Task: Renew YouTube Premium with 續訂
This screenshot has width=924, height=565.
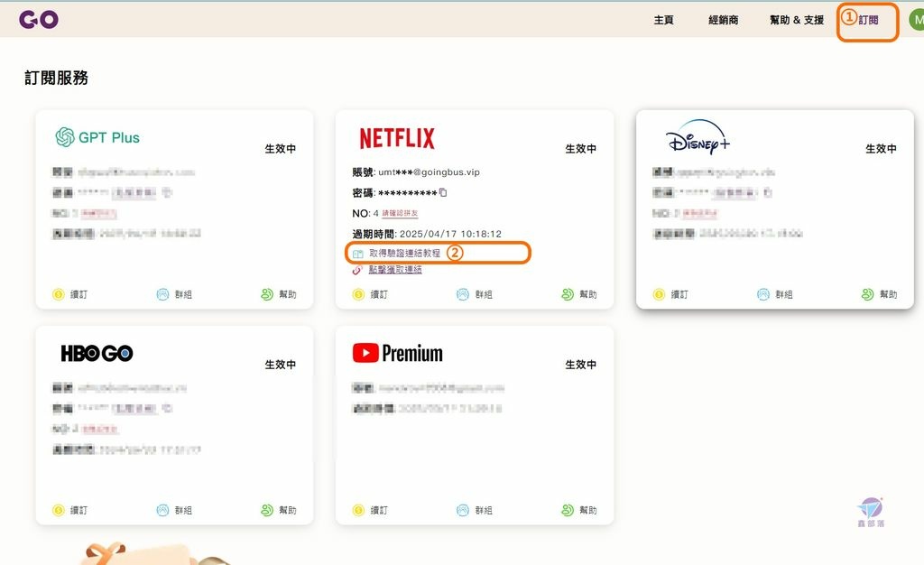Action: 370,510
